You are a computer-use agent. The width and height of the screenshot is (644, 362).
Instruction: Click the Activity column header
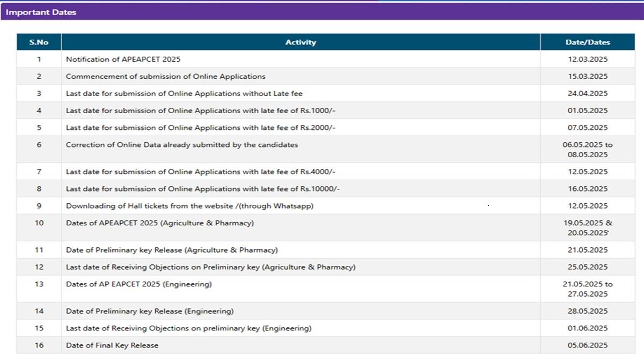pos(301,42)
